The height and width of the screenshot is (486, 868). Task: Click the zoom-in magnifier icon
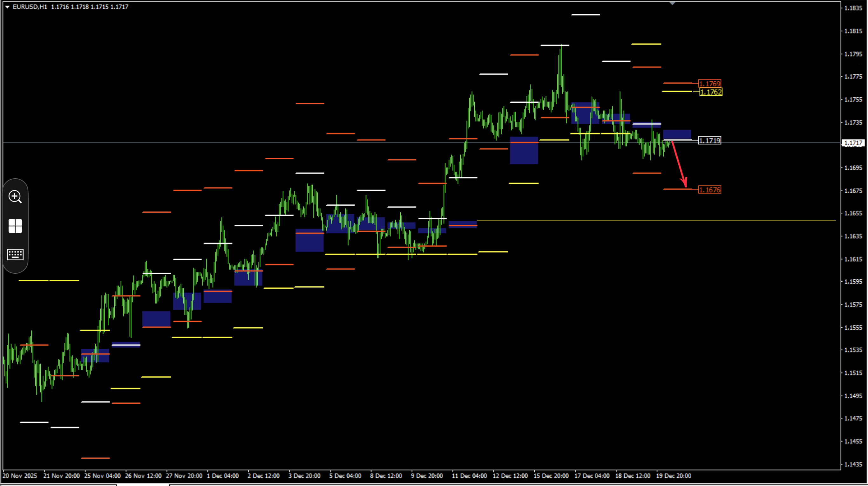15,196
